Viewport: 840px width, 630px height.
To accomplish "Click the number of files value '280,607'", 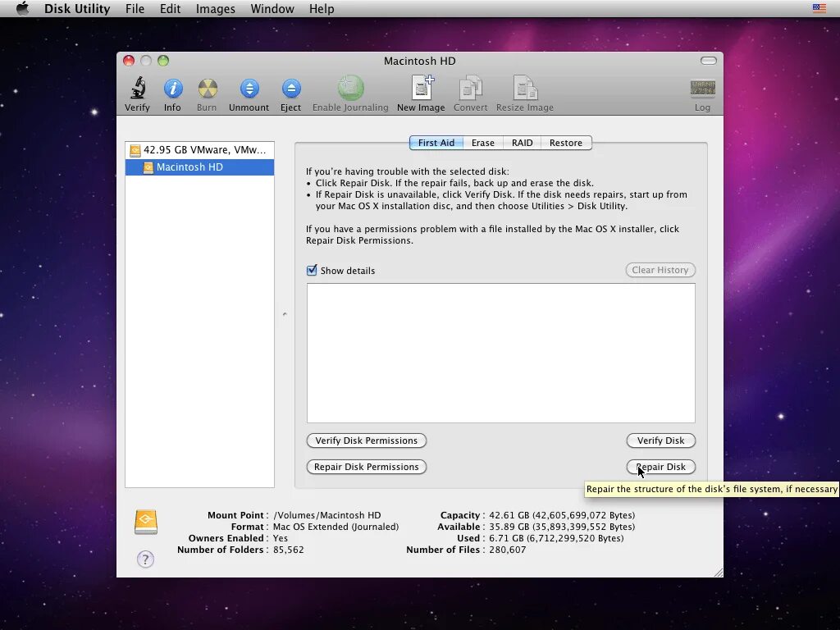I will (x=507, y=550).
